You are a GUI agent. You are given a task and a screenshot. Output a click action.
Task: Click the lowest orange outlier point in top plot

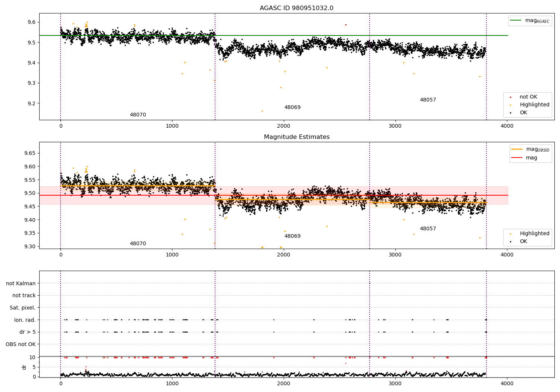(262, 111)
